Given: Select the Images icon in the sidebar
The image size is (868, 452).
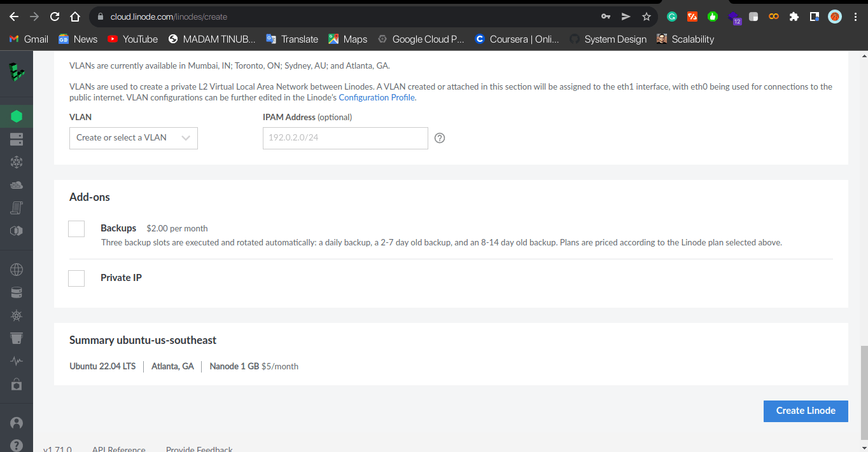Looking at the screenshot, I should click(17, 231).
